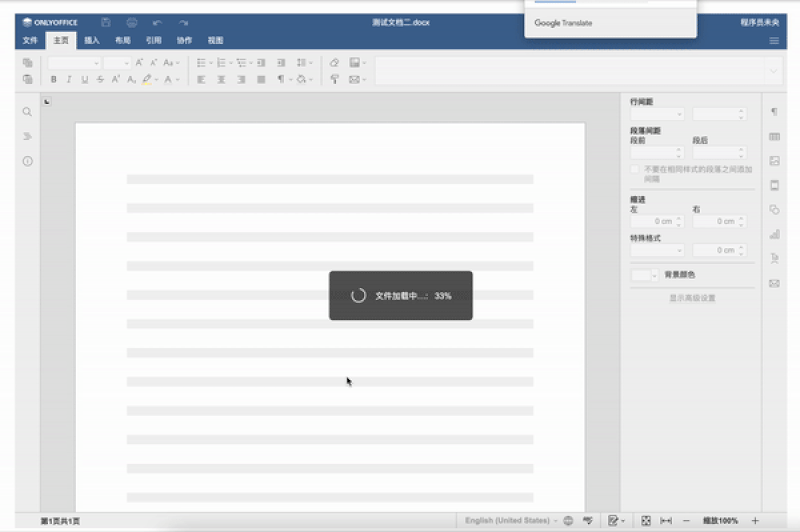Open chart settings in right sidebar
This screenshot has height=532, width=800.
pyautogui.click(x=774, y=234)
